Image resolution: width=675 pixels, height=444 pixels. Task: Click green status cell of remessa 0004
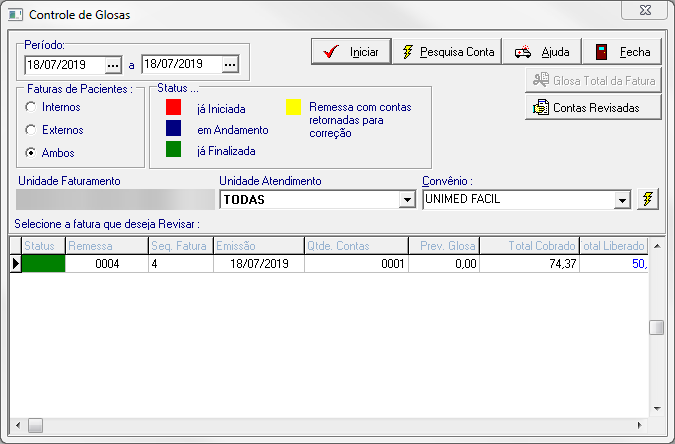(x=43, y=264)
